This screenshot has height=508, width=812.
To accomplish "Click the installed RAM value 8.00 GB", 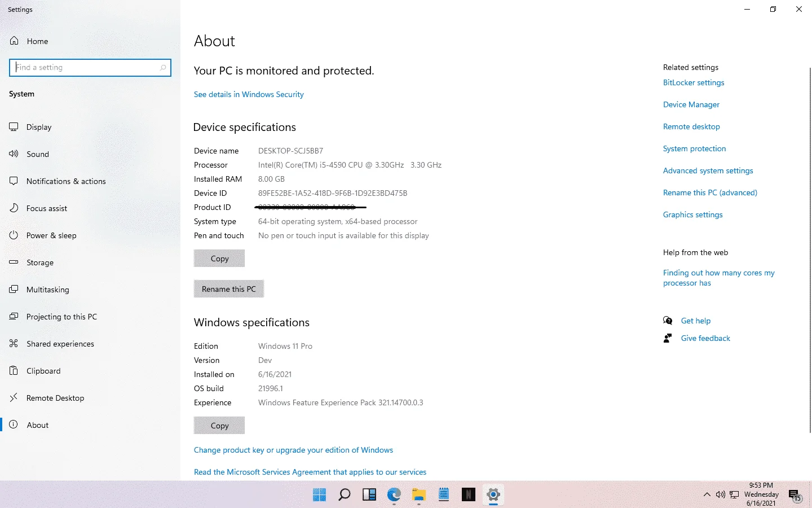I will coord(271,179).
